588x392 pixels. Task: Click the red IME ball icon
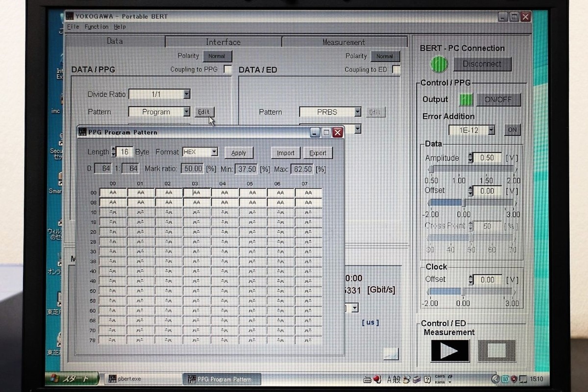377,379
